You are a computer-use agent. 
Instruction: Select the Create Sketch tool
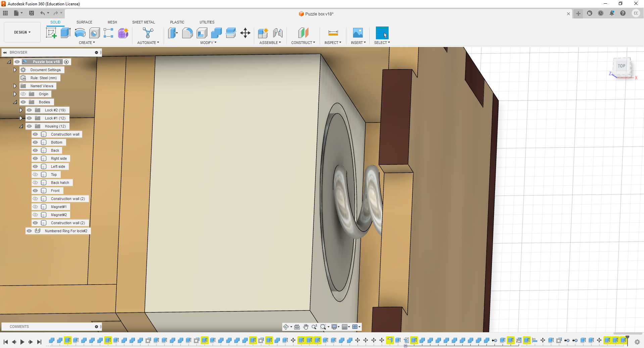51,33
